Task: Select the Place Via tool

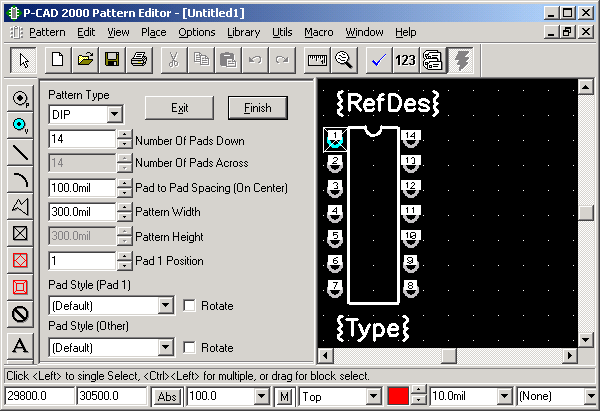Action: coord(20,125)
